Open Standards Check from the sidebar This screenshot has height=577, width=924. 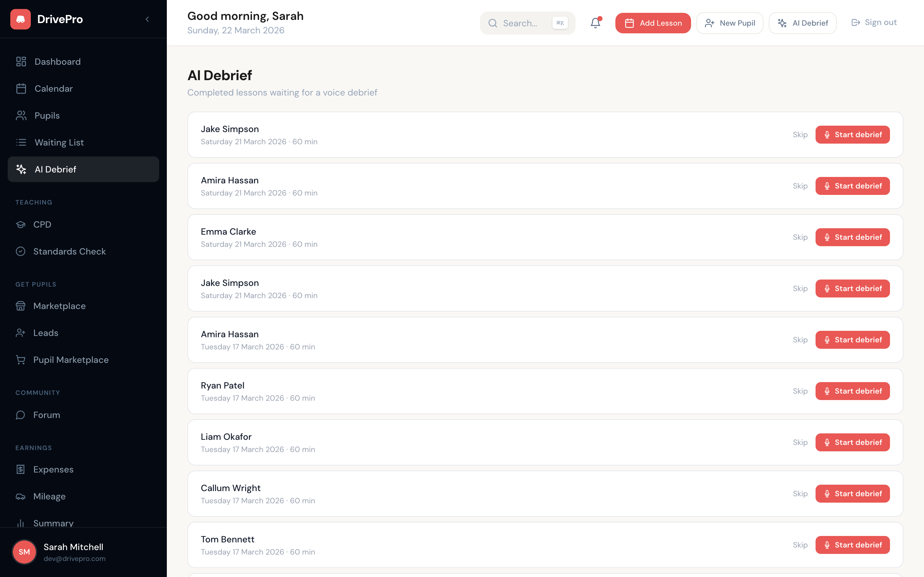pyautogui.click(x=69, y=252)
